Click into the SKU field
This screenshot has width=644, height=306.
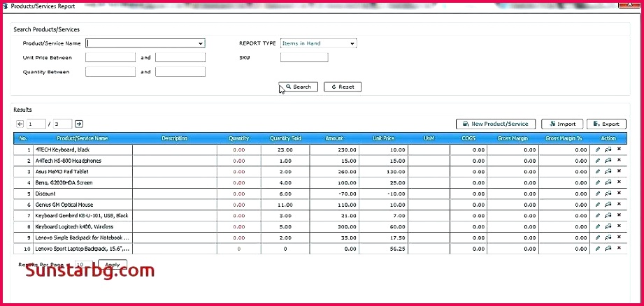click(304, 57)
